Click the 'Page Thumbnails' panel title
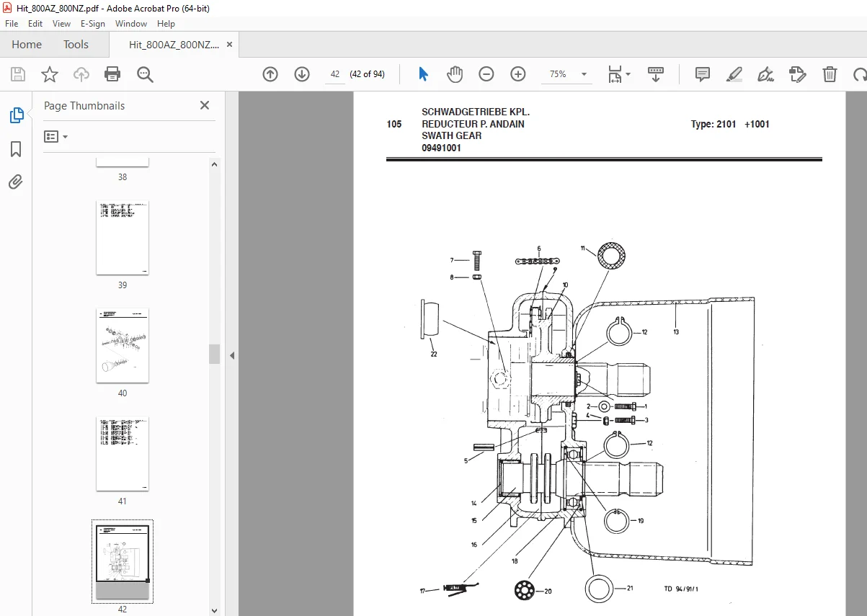The width and height of the screenshot is (867, 616). coord(84,106)
